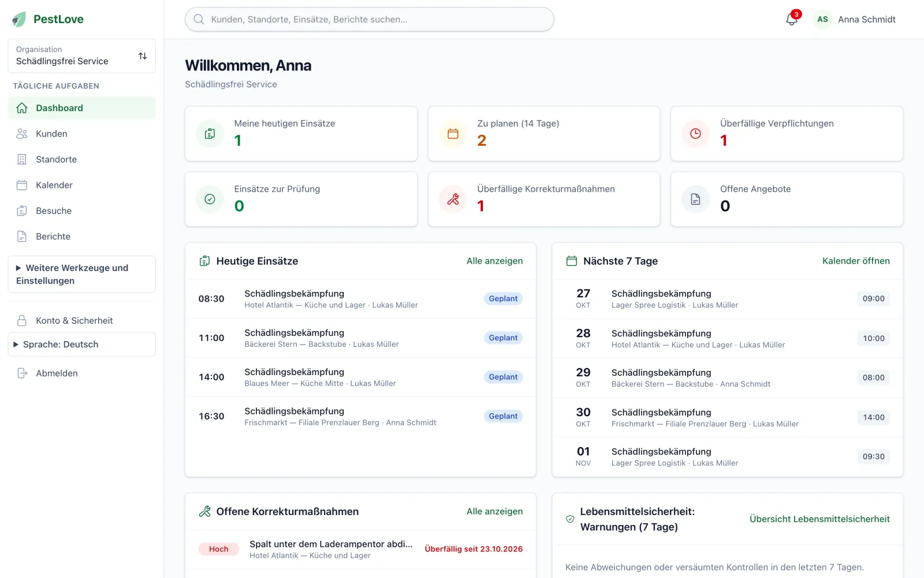Click the Kunden people icon
The width and height of the screenshot is (924, 578).
tap(22, 134)
